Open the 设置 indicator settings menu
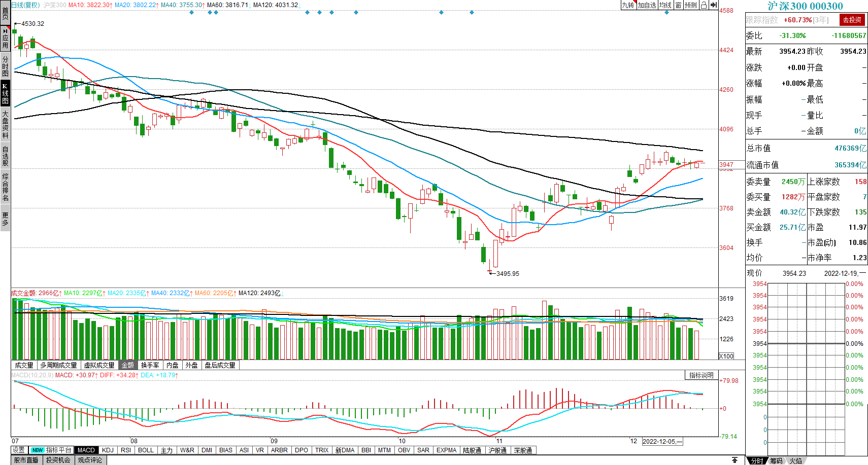Screen dimensions: 868x465 point(19,450)
